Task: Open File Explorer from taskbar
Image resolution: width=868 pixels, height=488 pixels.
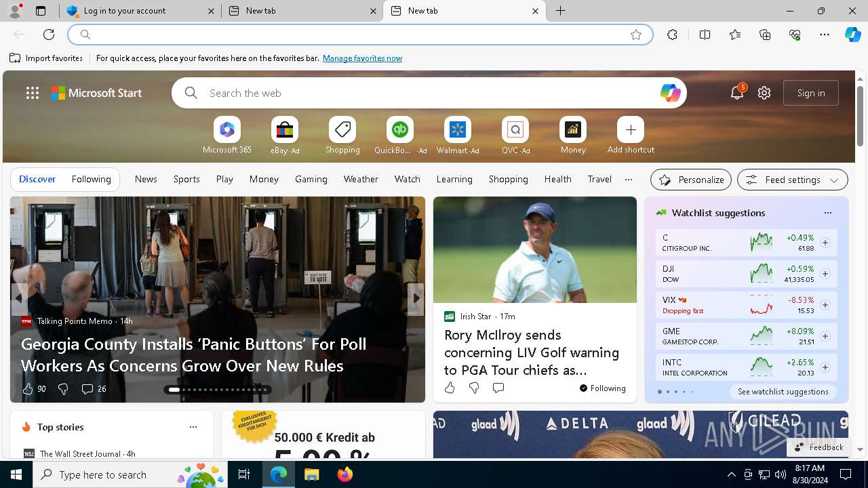Action: [x=311, y=474]
